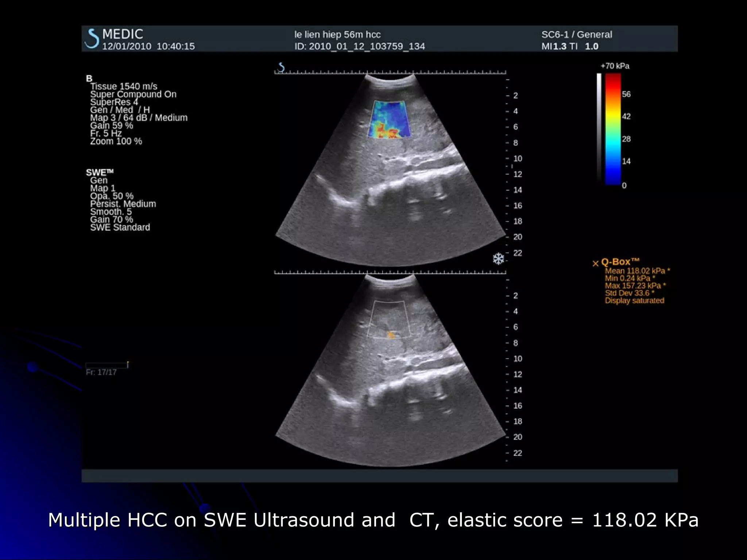
Task: Click the freeze snowflake icon
Action: point(498,259)
